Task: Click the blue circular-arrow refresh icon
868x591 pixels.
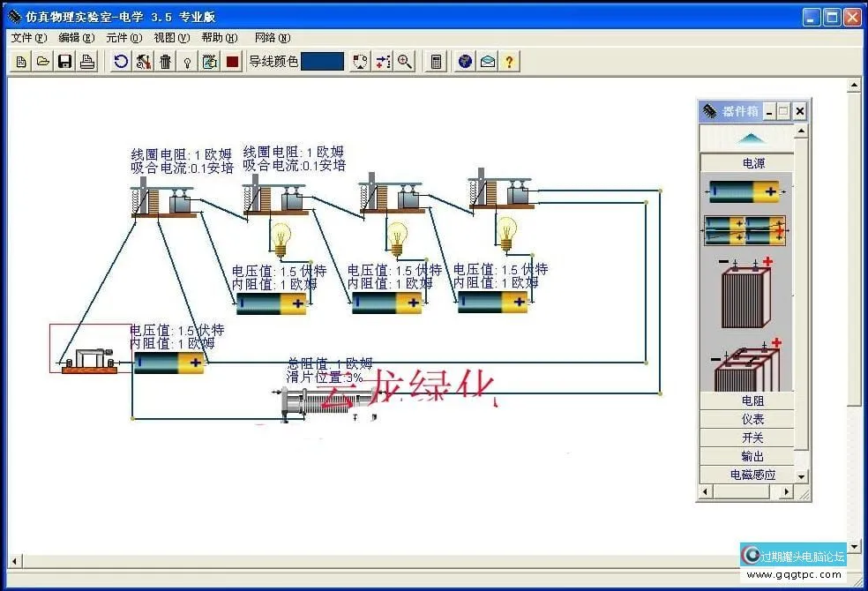Action: pos(122,62)
